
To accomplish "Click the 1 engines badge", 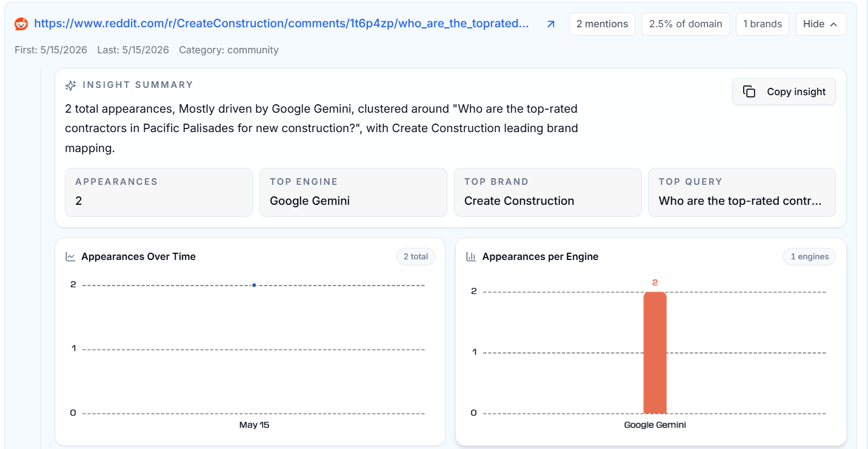I will pyautogui.click(x=809, y=257).
